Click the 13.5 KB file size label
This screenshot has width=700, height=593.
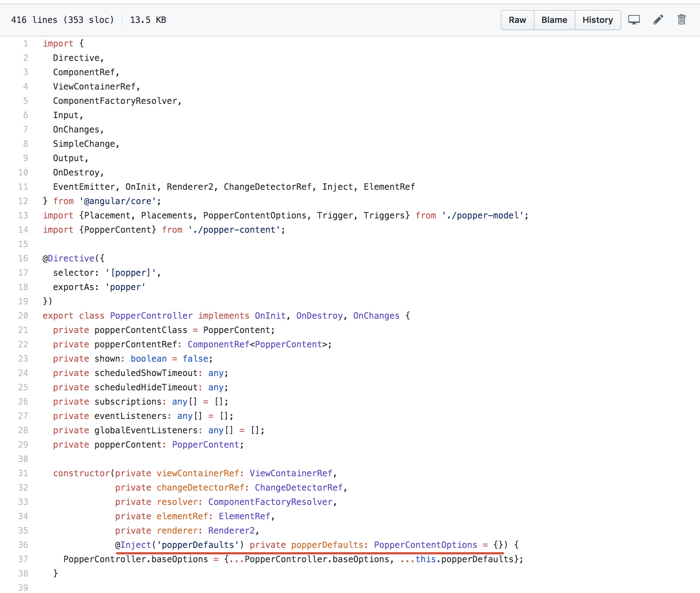click(x=148, y=20)
